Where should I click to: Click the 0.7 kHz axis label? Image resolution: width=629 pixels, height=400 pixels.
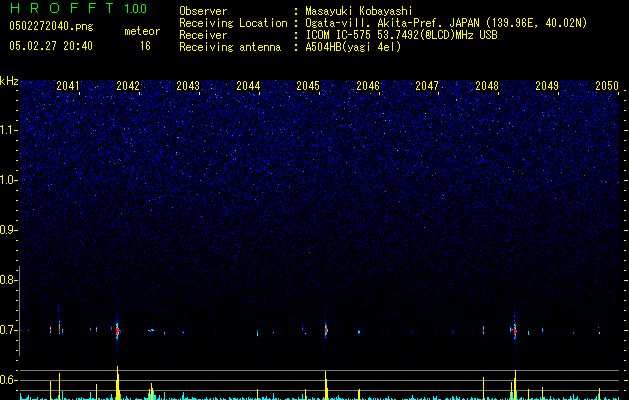8,330
